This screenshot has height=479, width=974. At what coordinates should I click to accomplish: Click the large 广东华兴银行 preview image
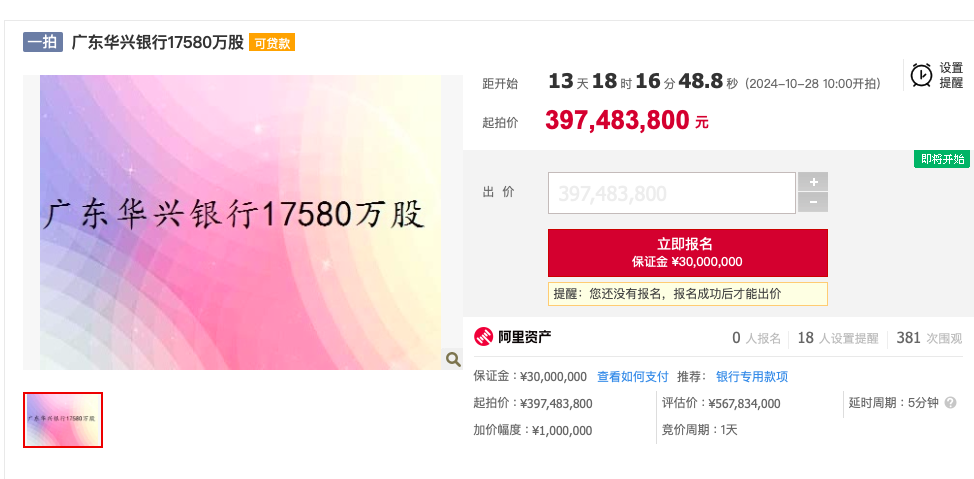pos(242,222)
